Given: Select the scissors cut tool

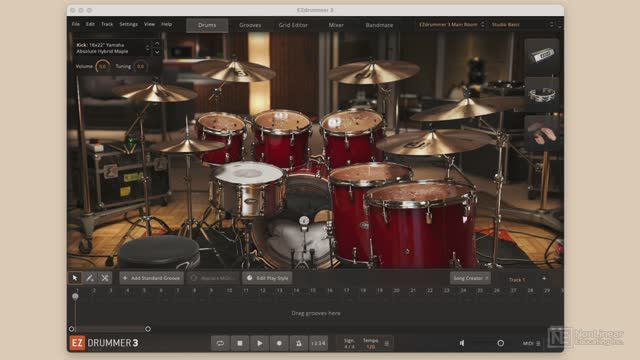Looking at the screenshot, I should point(105,278).
